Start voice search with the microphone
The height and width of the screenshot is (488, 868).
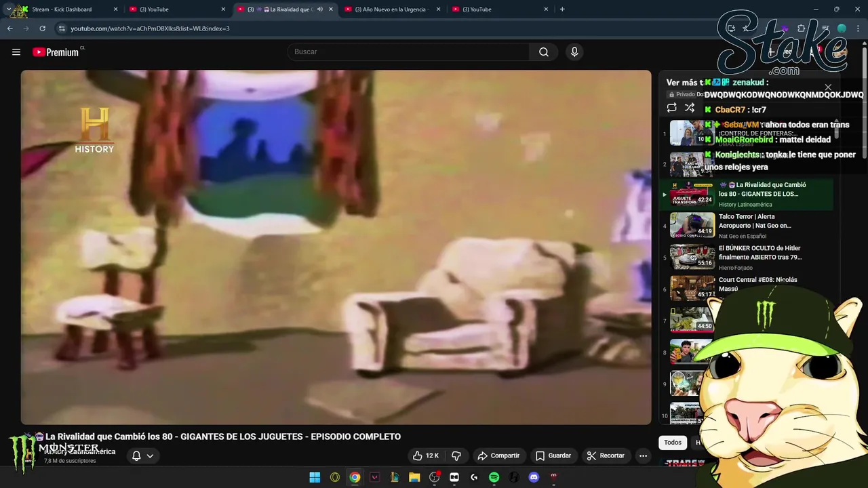574,52
